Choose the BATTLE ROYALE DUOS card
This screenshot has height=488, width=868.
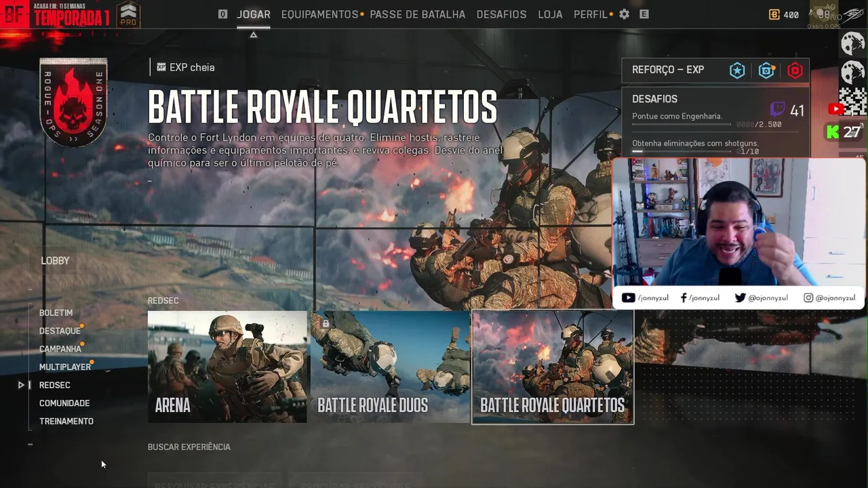390,367
